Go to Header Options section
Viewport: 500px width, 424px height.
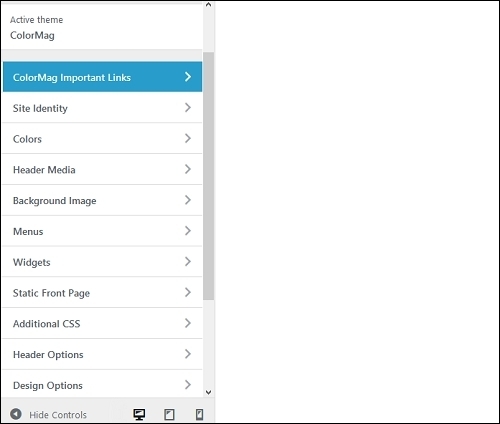102,354
